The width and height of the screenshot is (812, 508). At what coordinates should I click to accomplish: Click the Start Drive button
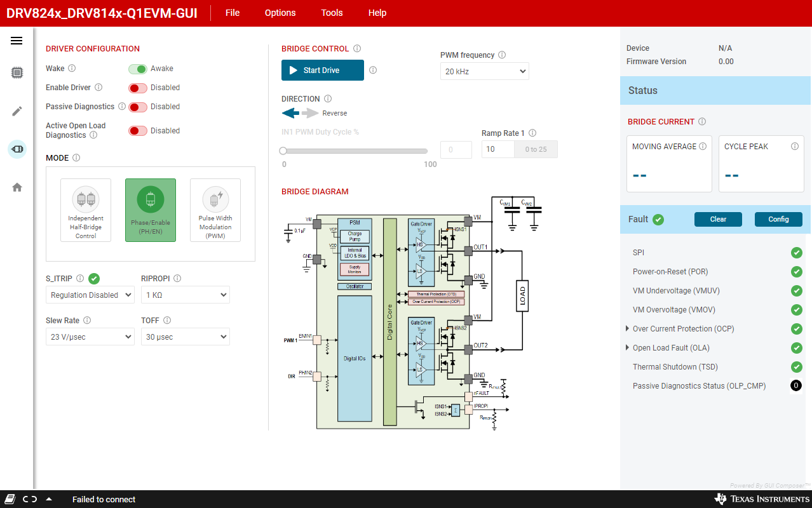[x=323, y=70]
